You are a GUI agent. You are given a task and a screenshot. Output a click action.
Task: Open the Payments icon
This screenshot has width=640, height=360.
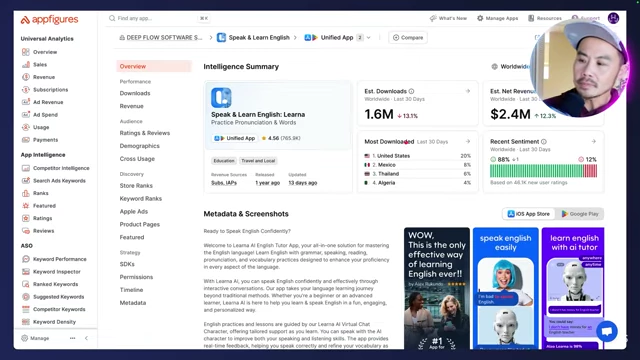tap(26, 140)
